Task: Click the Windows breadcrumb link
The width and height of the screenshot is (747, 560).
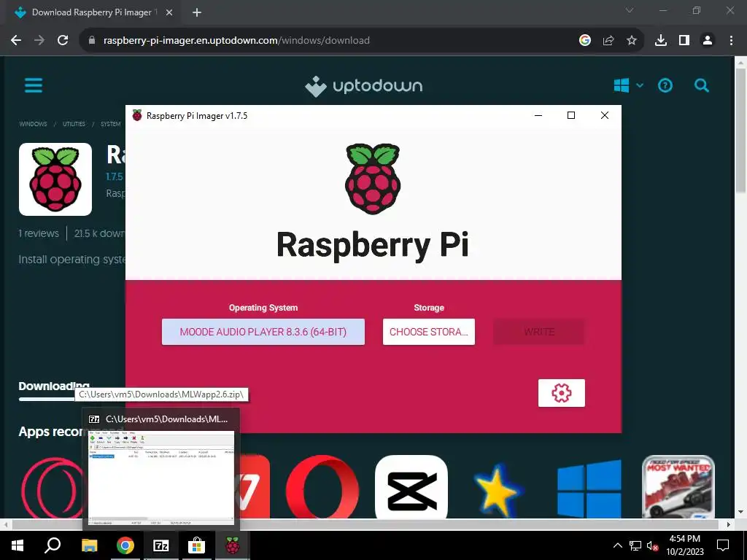Action: click(x=33, y=124)
